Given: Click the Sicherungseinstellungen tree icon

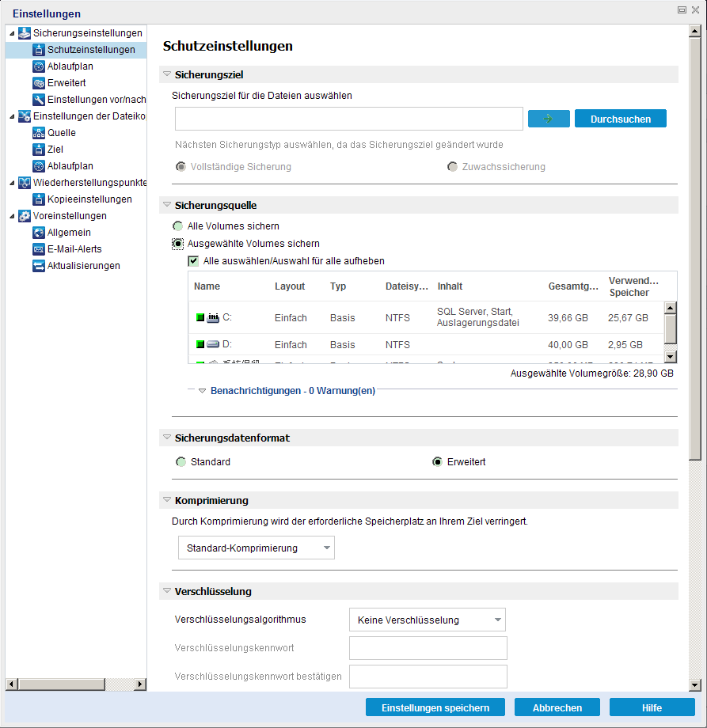Looking at the screenshot, I should (x=25, y=33).
